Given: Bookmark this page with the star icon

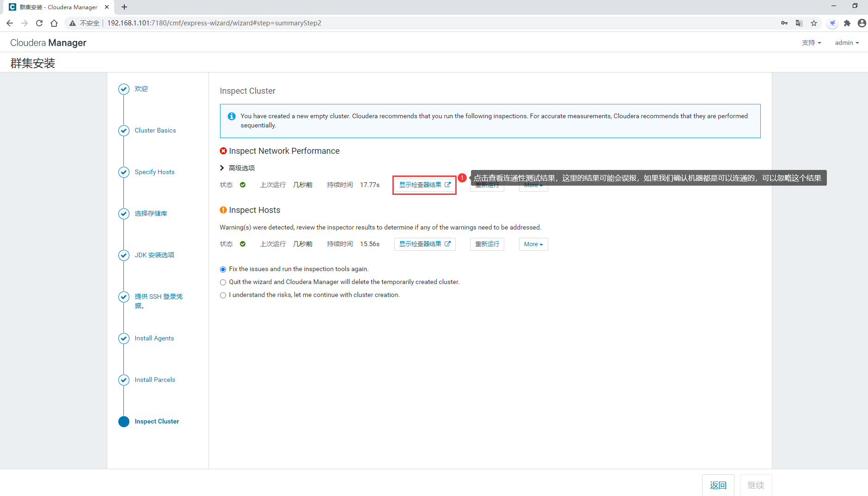Looking at the screenshot, I should pyautogui.click(x=814, y=23).
